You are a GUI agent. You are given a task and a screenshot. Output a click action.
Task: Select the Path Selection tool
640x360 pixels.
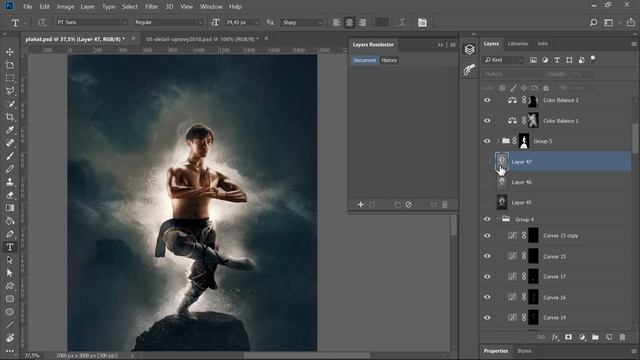click(10, 260)
